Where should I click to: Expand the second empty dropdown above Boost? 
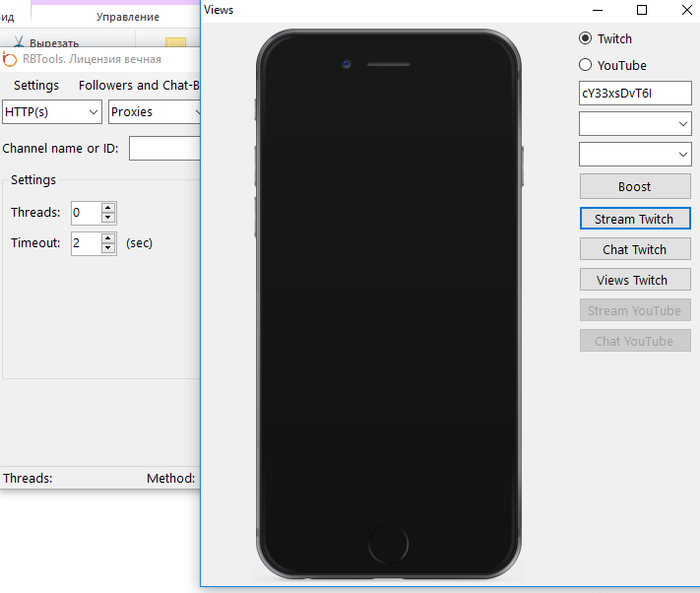pyautogui.click(x=635, y=155)
